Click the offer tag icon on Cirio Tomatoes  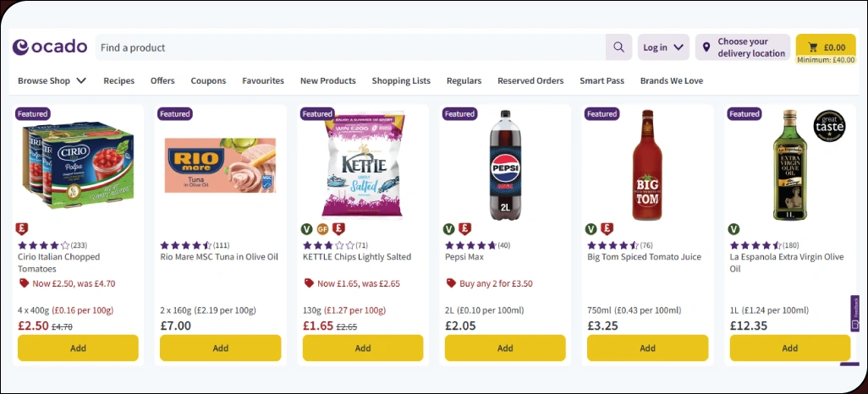point(23,284)
